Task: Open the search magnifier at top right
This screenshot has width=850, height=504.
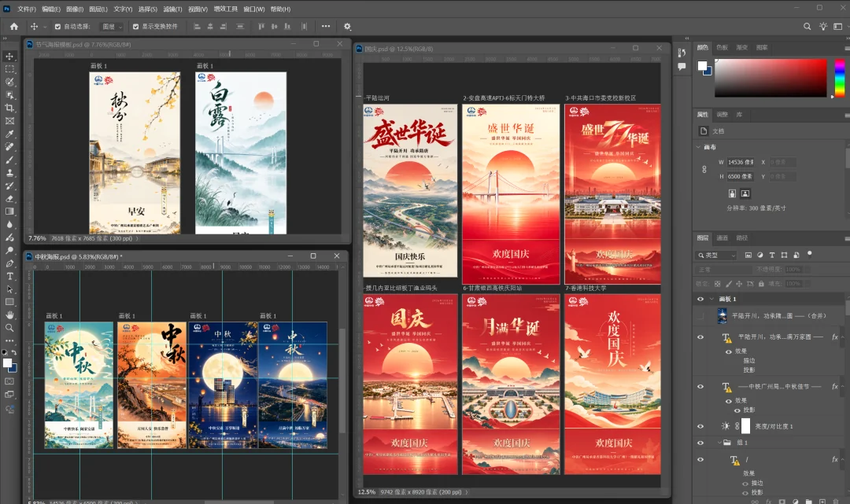Action: (x=807, y=26)
